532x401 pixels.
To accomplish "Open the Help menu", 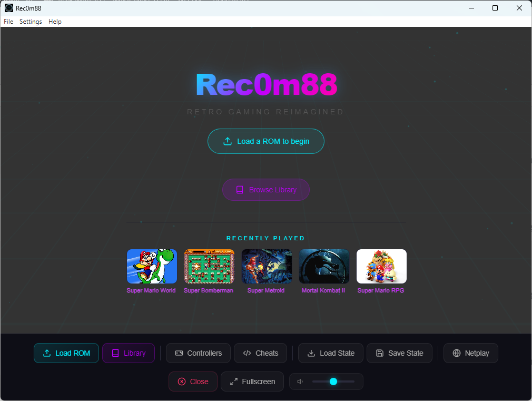I will click(55, 22).
